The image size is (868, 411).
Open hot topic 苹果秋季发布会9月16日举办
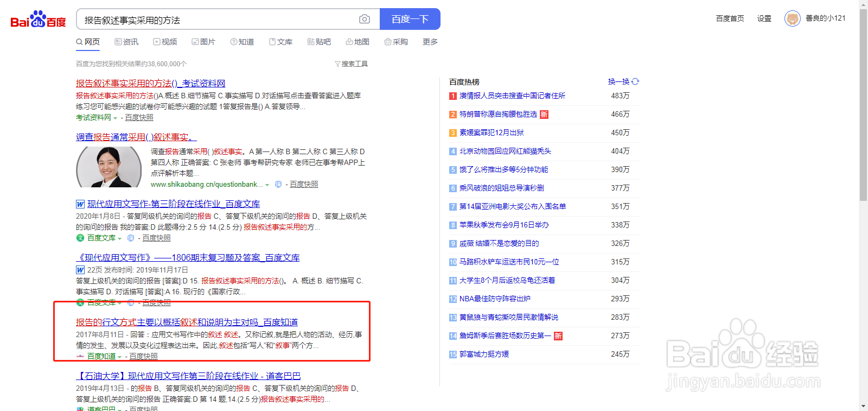[x=504, y=225]
